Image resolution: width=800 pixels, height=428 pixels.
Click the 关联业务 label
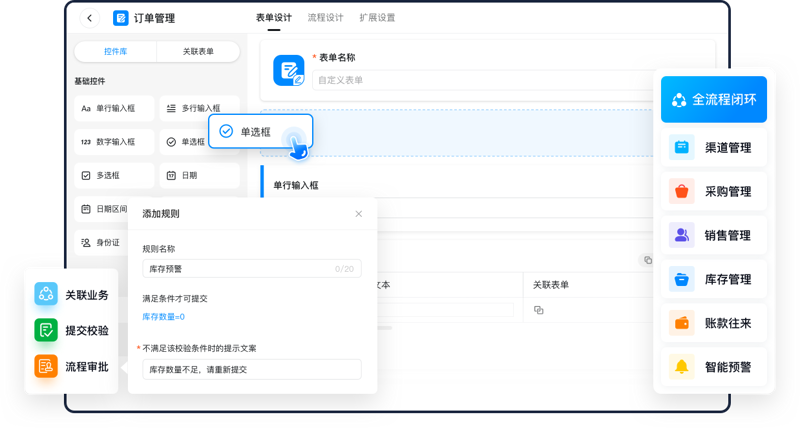pos(87,295)
